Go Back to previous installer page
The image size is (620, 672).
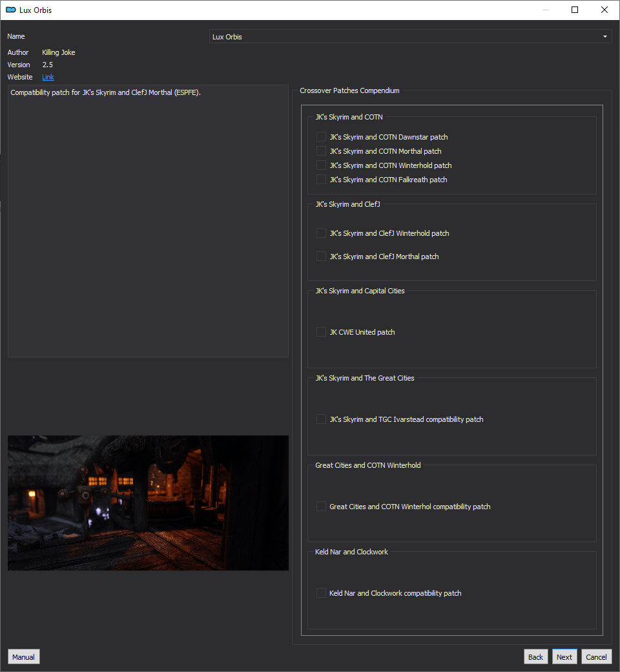535,656
